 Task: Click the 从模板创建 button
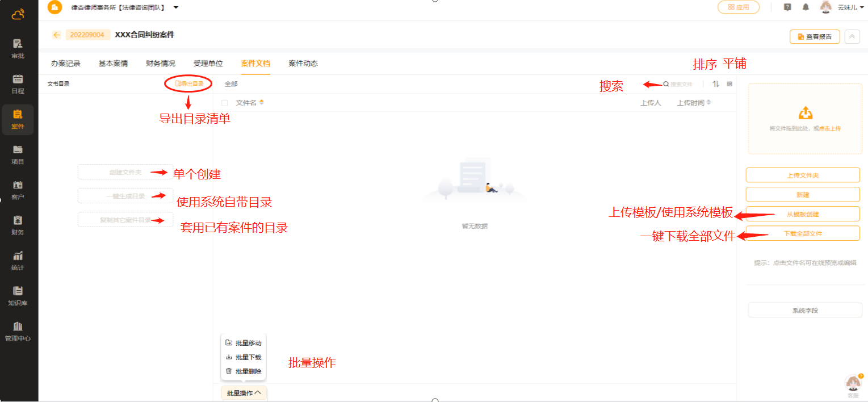coord(802,214)
